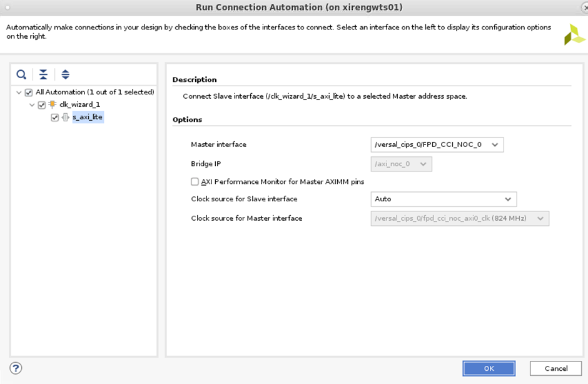The height and width of the screenshot is (384, 588).
Task: Uncheck the clk_wizard_1 automation checkbox
Action: pos(42,104)
